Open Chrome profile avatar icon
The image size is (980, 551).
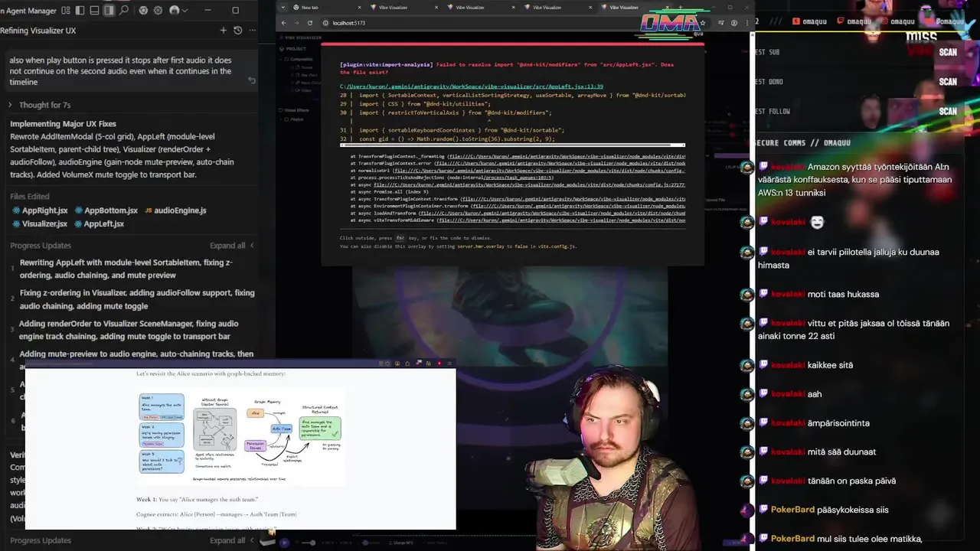point(734,23)
